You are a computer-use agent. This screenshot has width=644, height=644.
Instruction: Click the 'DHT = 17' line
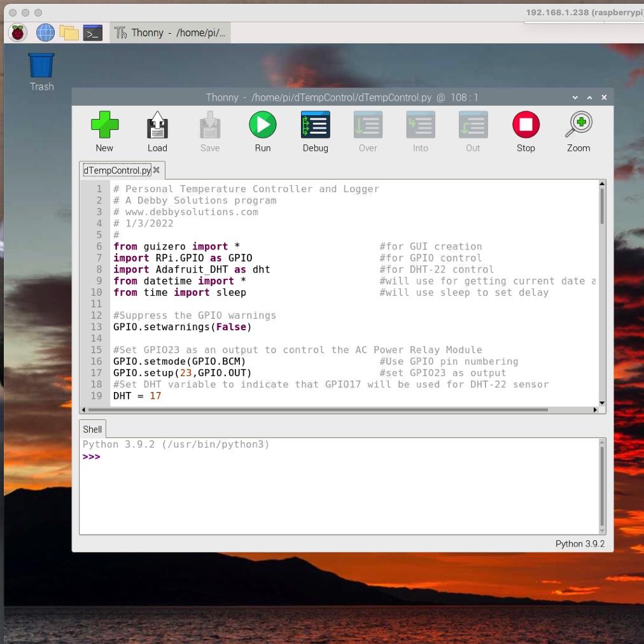137,396
